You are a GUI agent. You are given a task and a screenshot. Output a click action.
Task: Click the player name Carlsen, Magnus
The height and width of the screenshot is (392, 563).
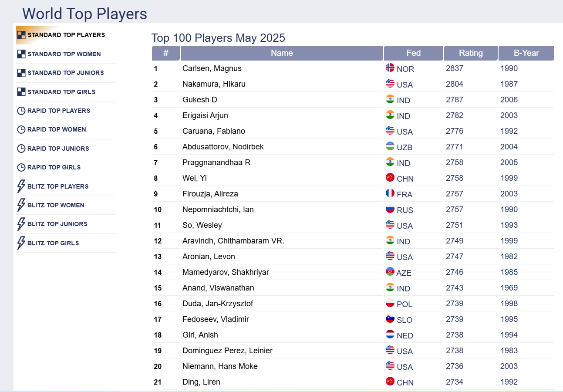[212, 68]
